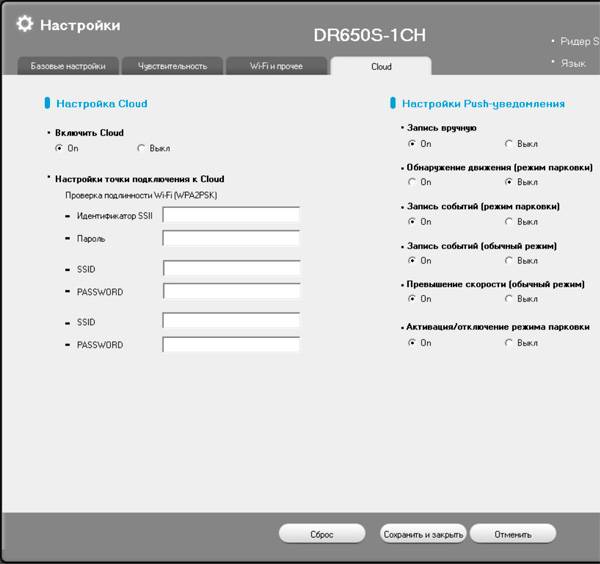This screenshot has height=564, width=600.
Task: Focus the third SSID text field
Action: 231,321
